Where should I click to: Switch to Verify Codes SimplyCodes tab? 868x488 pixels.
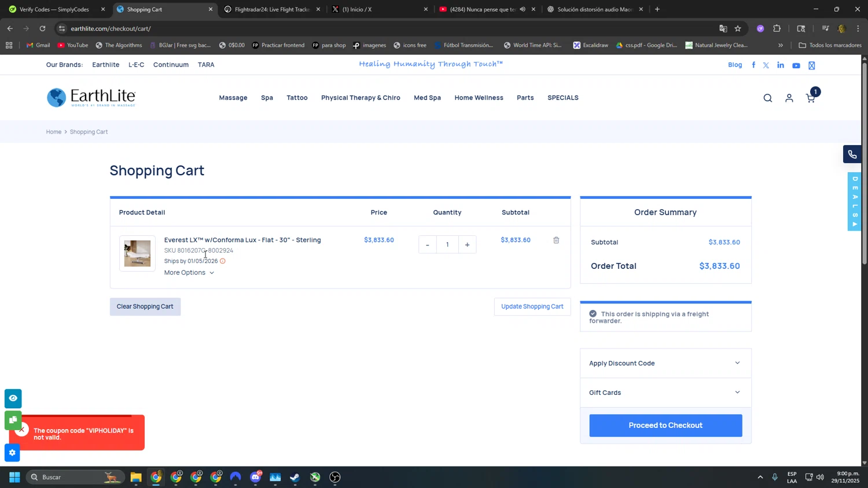(57, 9)
